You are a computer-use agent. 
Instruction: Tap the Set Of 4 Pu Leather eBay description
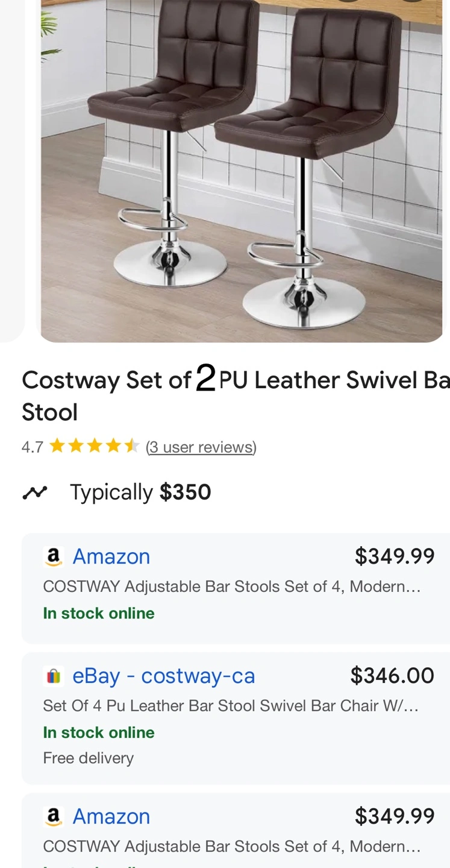(231, 705)
